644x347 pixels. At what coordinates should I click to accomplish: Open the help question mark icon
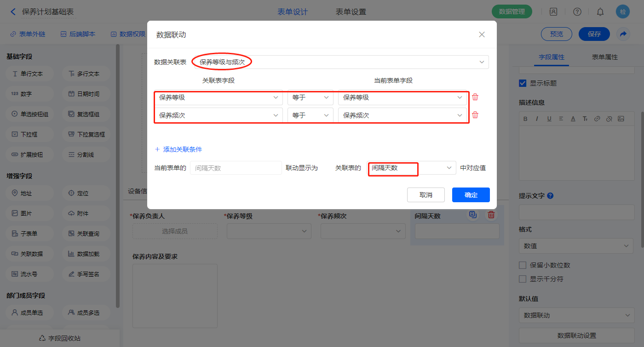tap(577, 12)
